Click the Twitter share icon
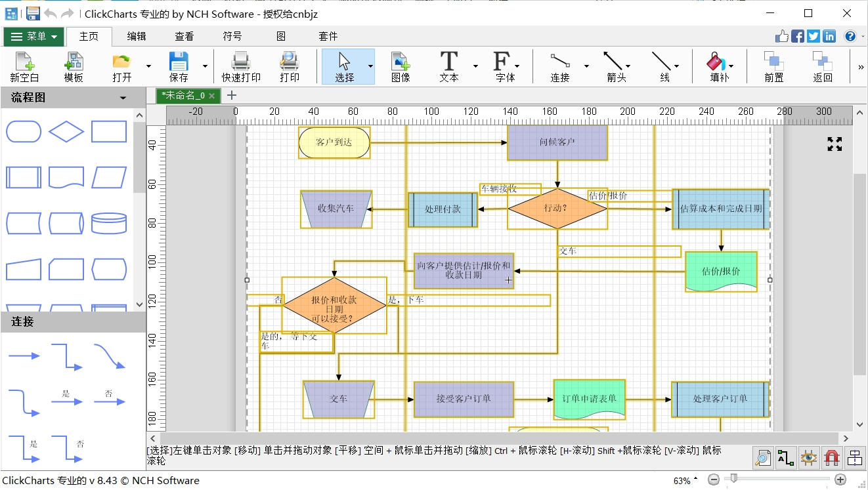This screenshot has width=868, height=490. (x=814, y=37)
